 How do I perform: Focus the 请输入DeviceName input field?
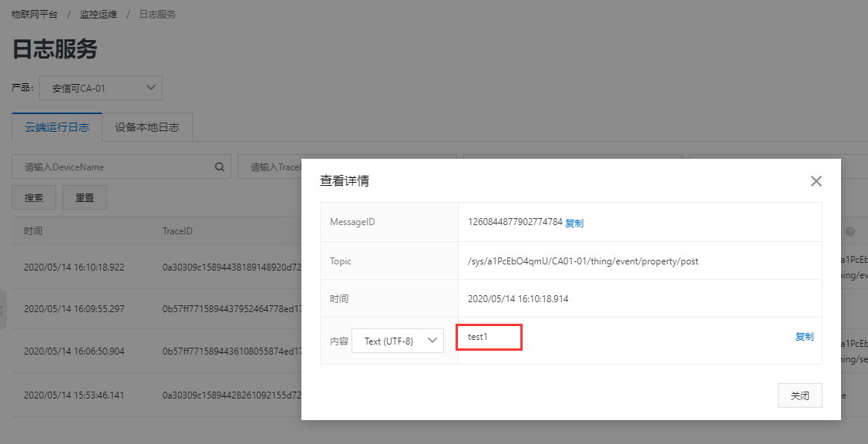point(121,166)
